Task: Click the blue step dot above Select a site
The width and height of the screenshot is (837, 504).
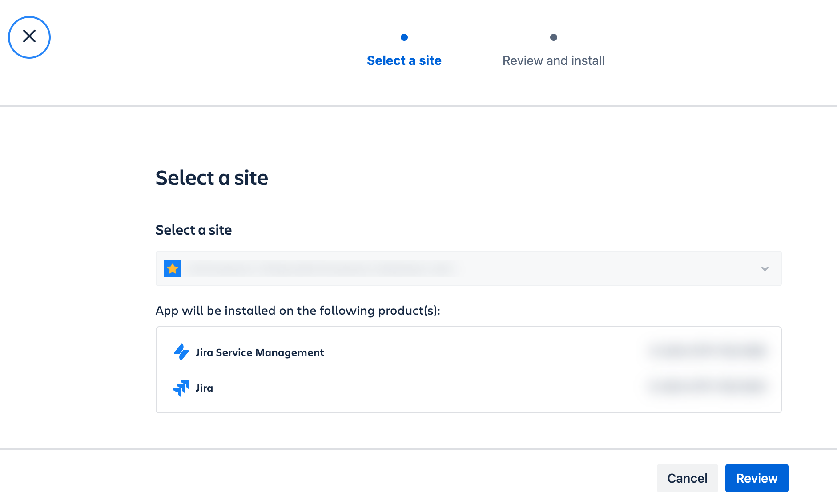Action: (x=404, y=37)
